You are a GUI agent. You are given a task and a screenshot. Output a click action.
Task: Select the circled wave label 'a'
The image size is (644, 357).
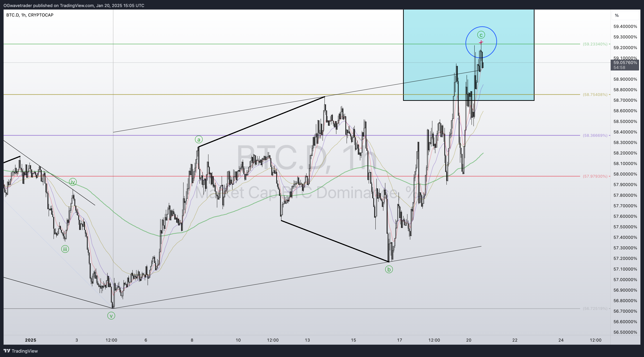click(x=199, y=139)
